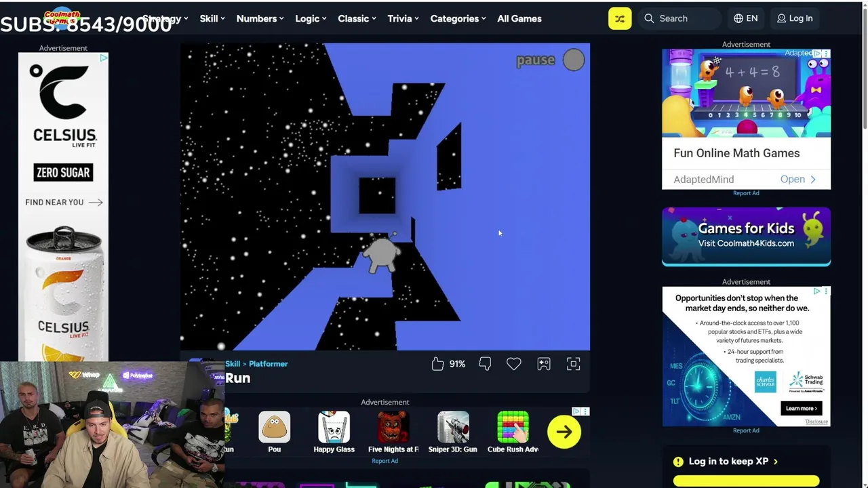Open the Sniper 3D: Gun icon
868x488 pixels.
[453, 428]
